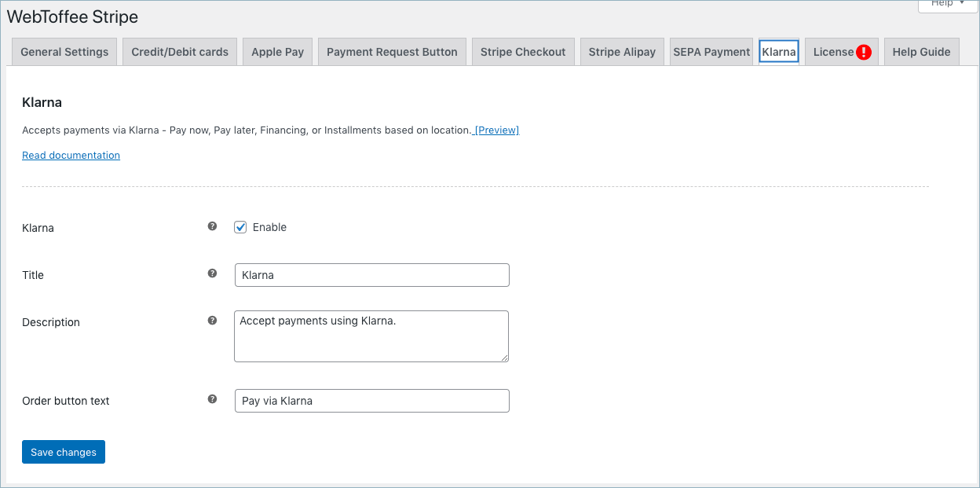Click inside the Title input field
Image resolution: width=980 pixels, height=488 pixels.
[371, 274]
